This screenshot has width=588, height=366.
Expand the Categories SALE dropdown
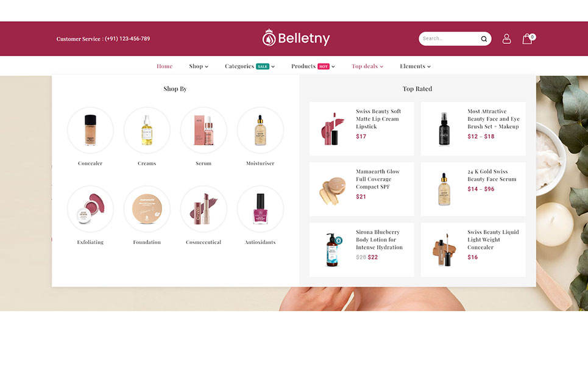tap(250, 66)
